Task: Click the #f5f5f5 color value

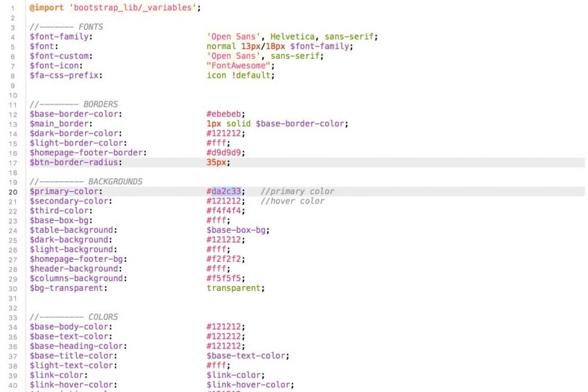Action: click(x=226, y=278)
